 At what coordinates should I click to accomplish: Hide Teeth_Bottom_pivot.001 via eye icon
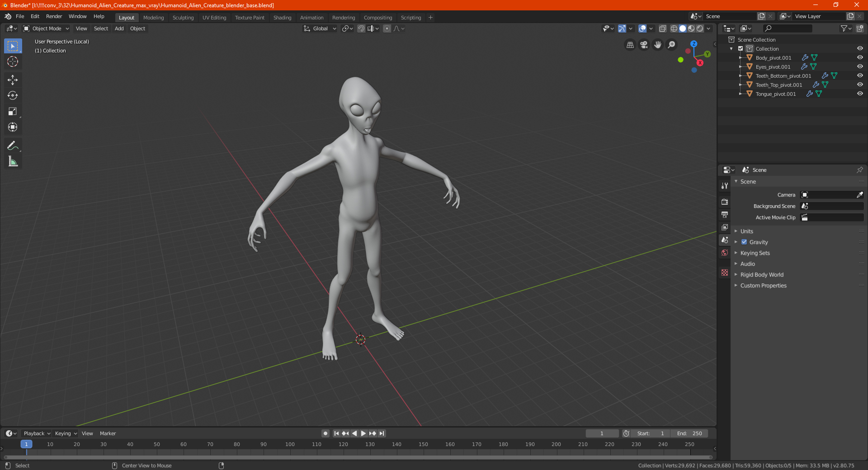pos(860,75)
